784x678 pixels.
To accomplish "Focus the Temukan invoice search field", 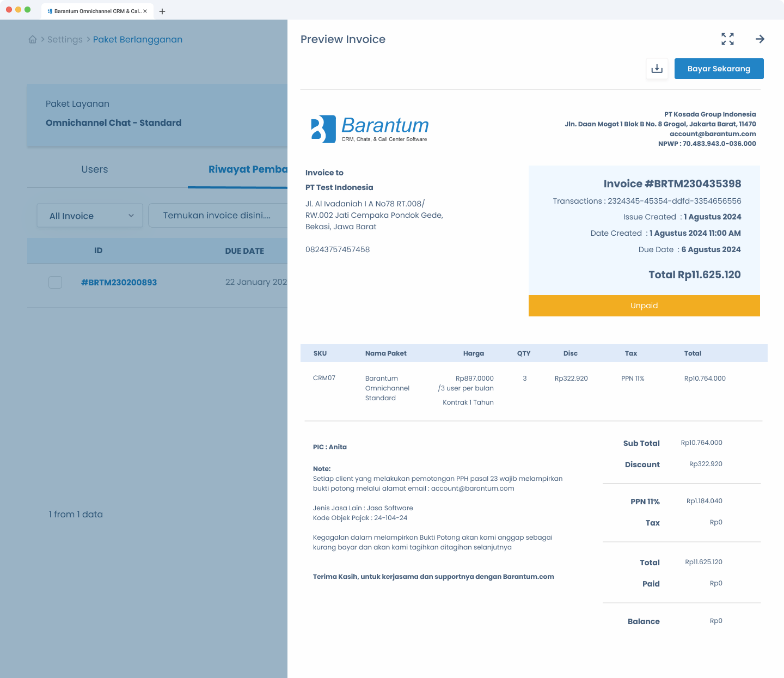I will [218, 216].
